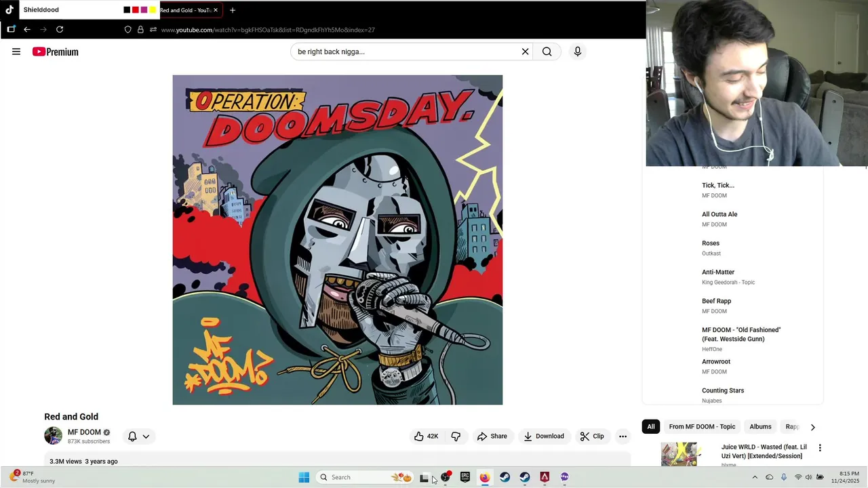Create a clip with scissors button
The height and width of the screenshot is (488, 868).
pyautogui.click(x=592, y=436)
